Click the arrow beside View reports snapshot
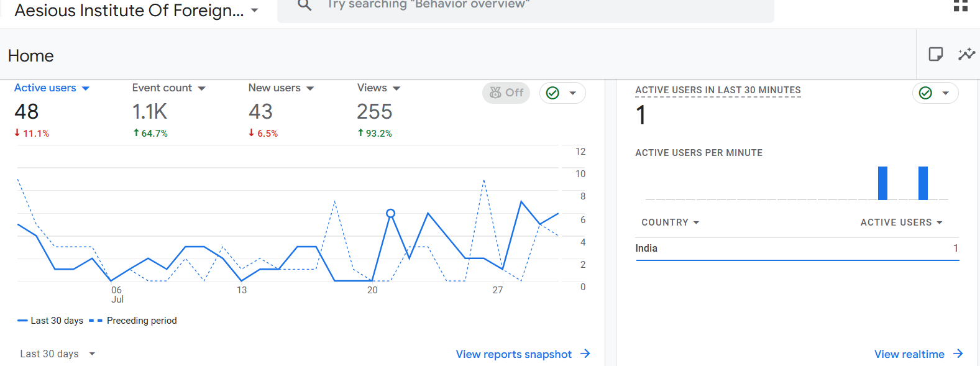Image resolution: width=980 pixels, height=366 pixels. (585, 354)
